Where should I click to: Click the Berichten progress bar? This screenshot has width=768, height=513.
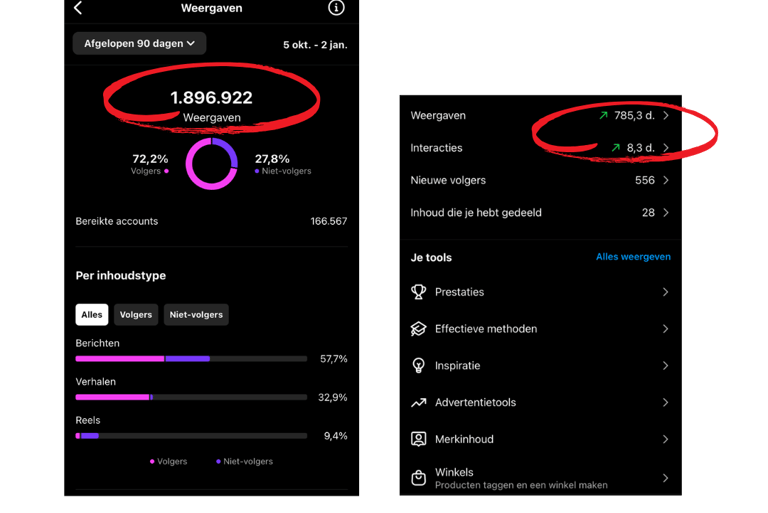191,358
